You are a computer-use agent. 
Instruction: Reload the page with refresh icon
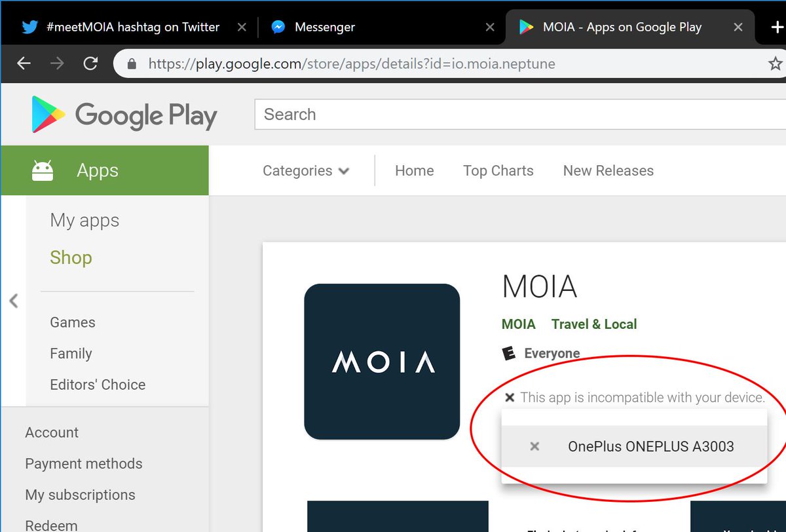coord(90,64)
